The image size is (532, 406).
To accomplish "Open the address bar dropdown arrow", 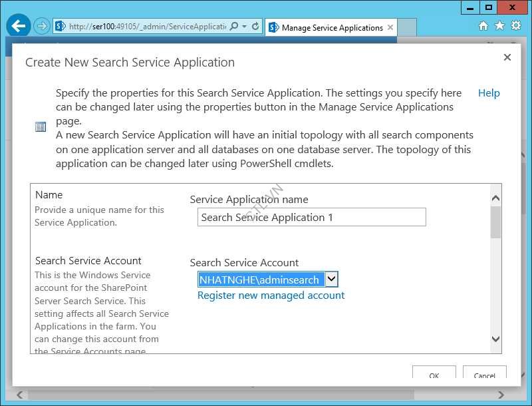I will 244,26.
